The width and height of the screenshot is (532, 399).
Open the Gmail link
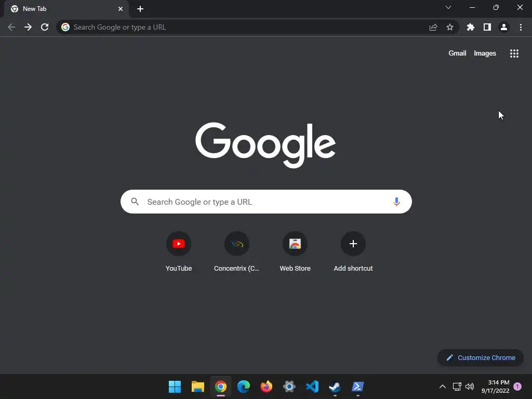(457, 54)
